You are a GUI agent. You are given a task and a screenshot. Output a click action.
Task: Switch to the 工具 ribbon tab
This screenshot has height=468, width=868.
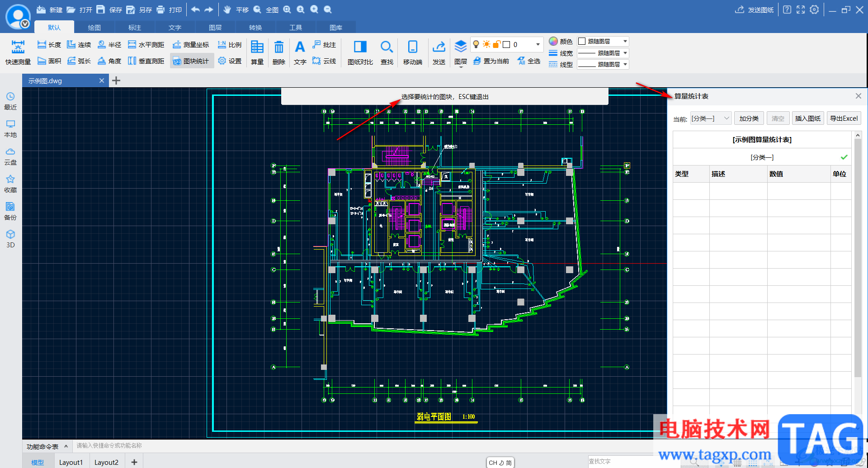click(x=295, y=28)
